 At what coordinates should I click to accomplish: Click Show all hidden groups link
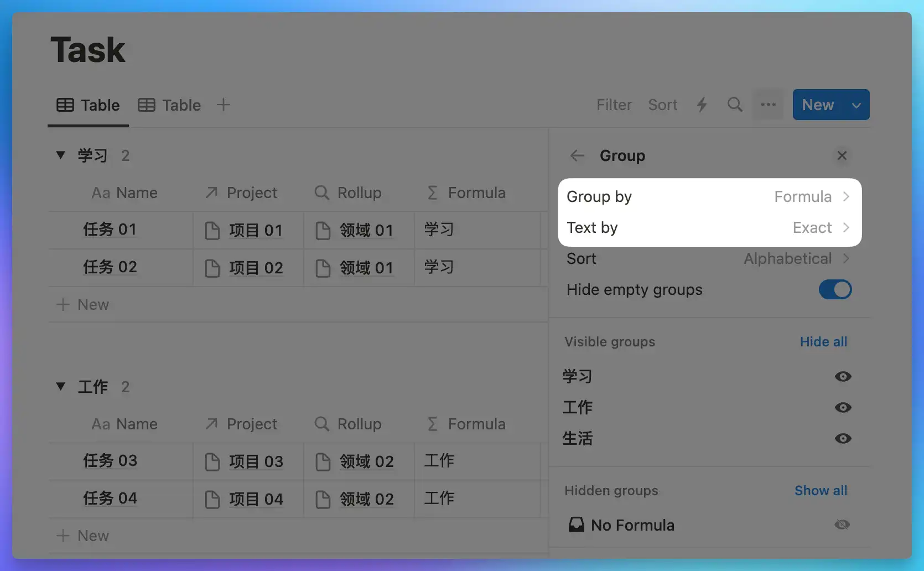tap(821, 491)
